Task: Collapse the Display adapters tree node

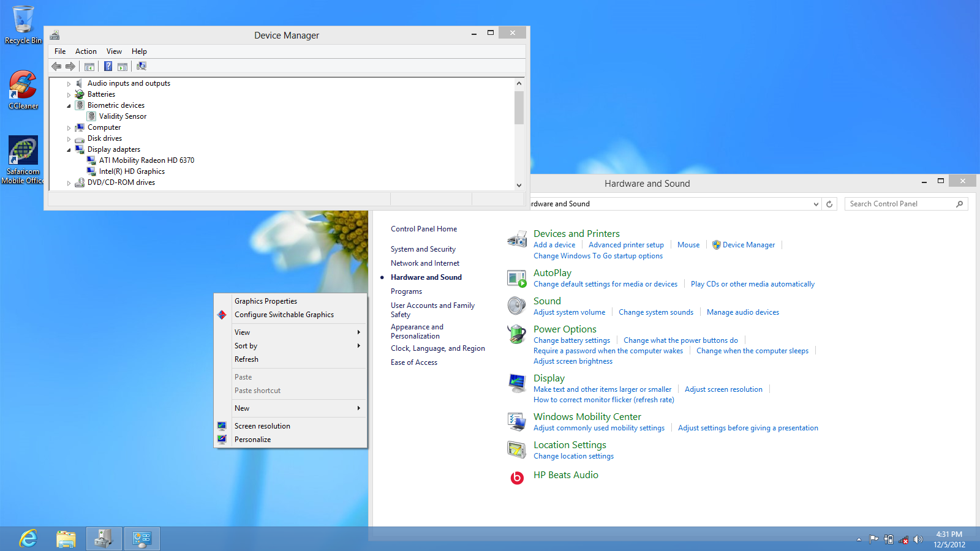Action: (x=69, y=150)
